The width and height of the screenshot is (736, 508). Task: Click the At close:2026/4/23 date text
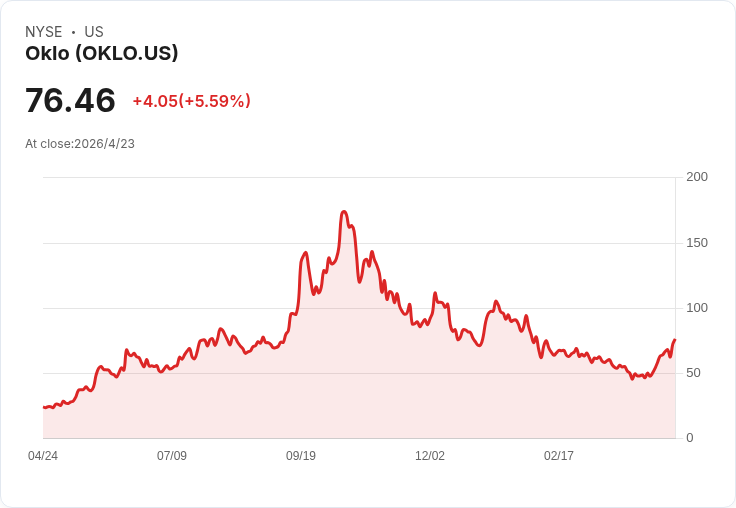point(80,144)
